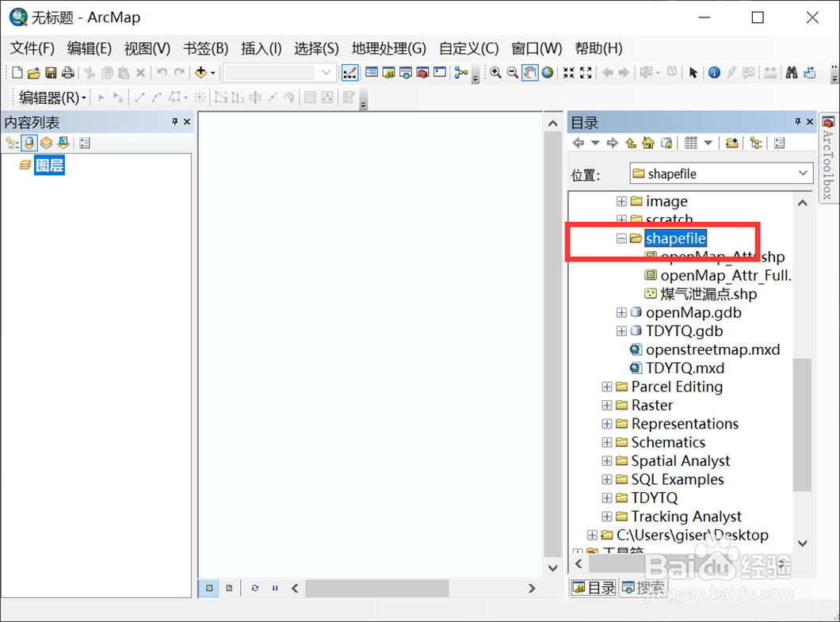The width and height of the screenshot is (840, 622).
Task: Toggle the Editor Toolbar button
Action: click(x=349, y=72)
